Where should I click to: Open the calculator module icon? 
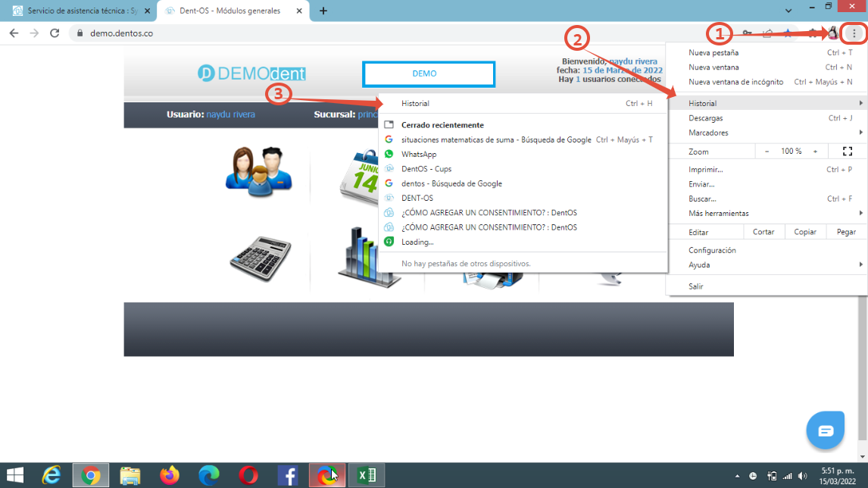coord(261,258)
